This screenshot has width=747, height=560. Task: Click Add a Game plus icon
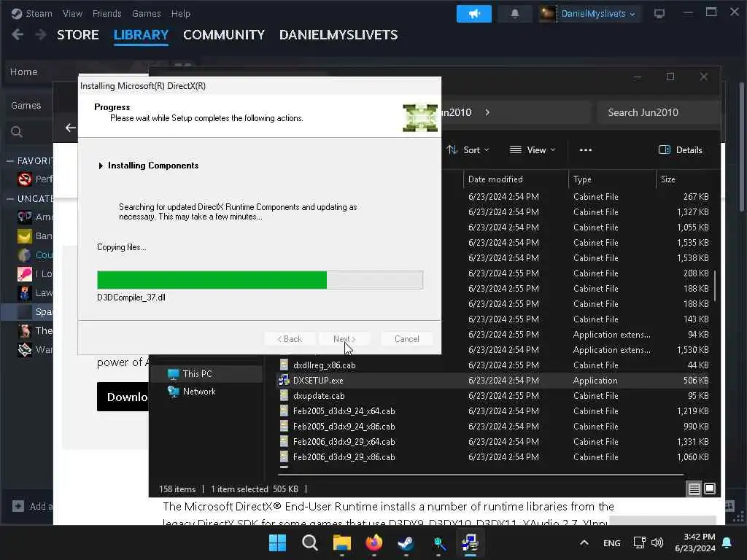tap(18, 506)
